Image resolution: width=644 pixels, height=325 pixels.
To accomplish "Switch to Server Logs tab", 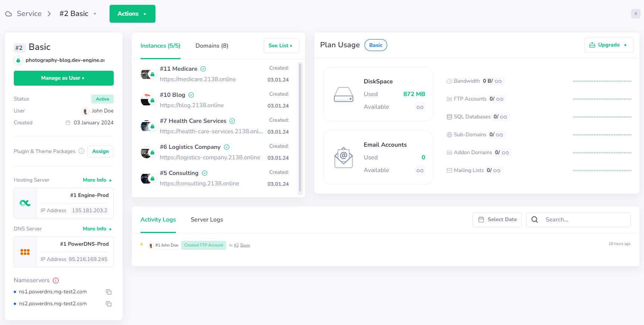I will pyautogui.click(x=207, y=220).
